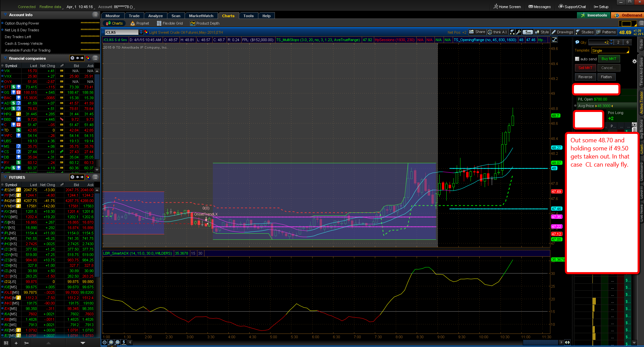The width and height of the screenshot is (644, 347).
Task: Click the OnDemand button
Action: 627,15
